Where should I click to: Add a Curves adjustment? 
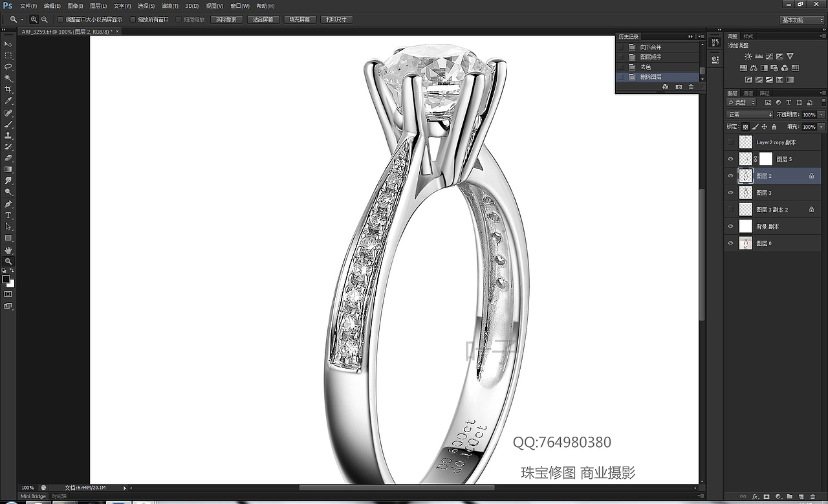click(768, 56)
